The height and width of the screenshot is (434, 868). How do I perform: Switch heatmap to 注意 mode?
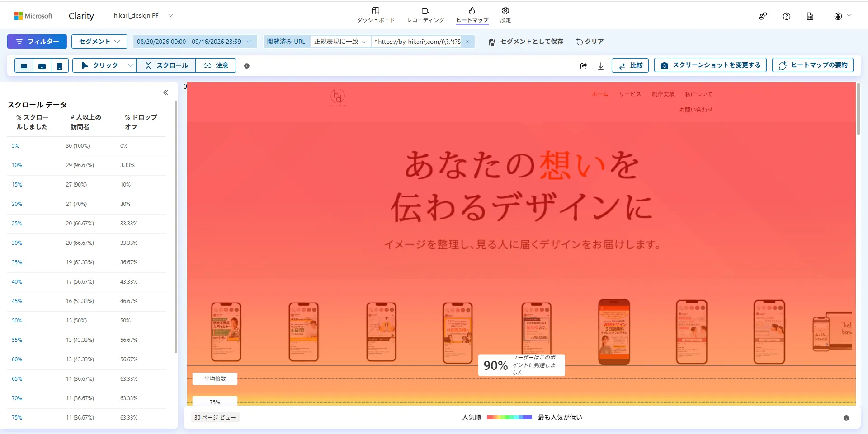pyautogui.click(x=216, y=65)
